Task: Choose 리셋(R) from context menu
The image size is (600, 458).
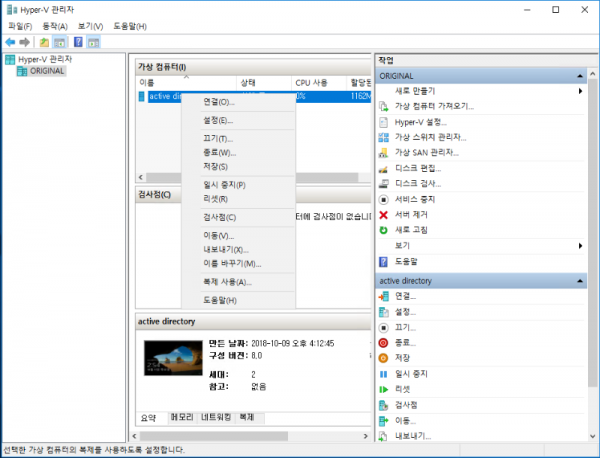Action: [x=238, y=199]
